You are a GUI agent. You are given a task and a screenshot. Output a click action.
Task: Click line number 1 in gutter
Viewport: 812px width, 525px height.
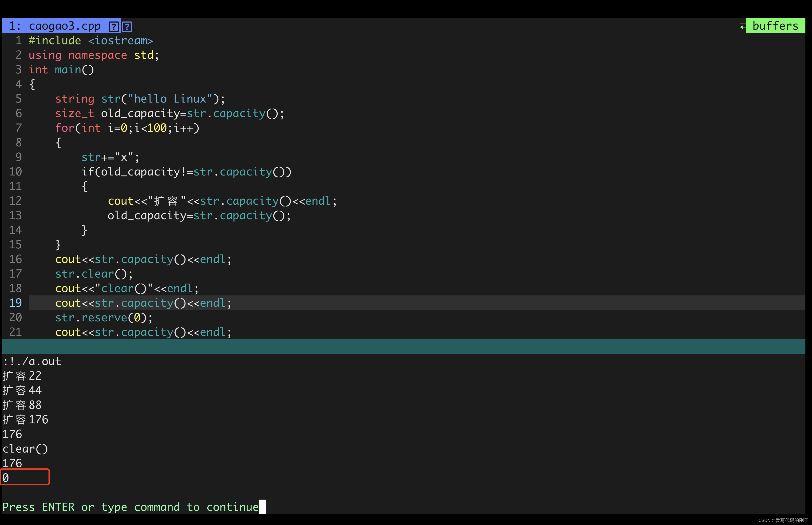(x=19, y=40)
